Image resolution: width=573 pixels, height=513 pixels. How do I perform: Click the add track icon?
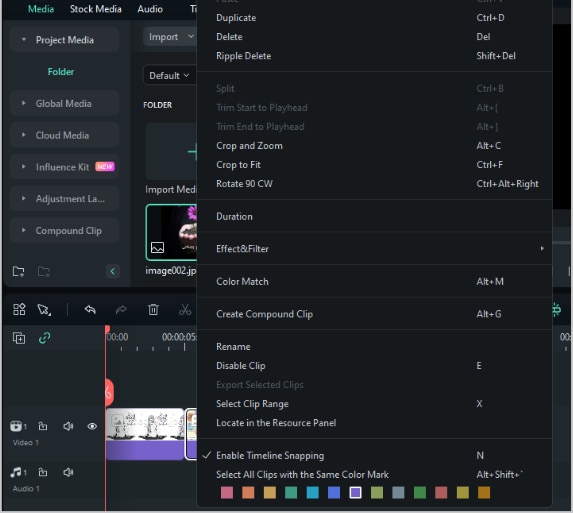click(19, 338)
